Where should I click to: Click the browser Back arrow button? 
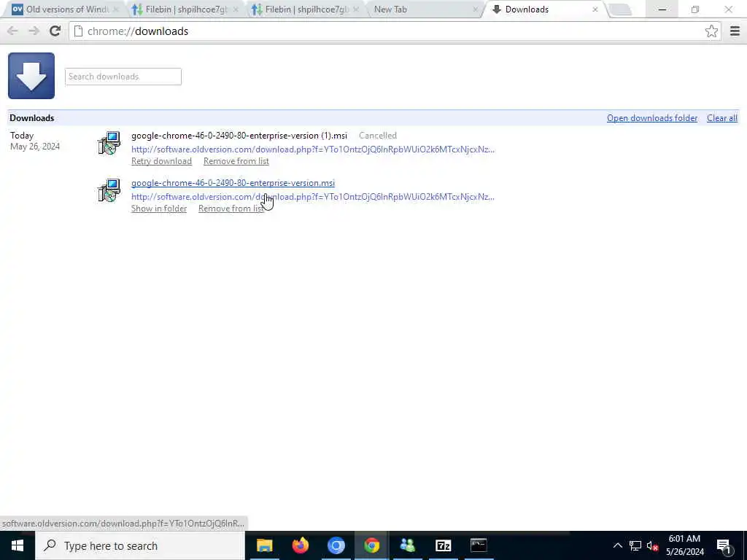pyautogui.click(x=12, y=31)
